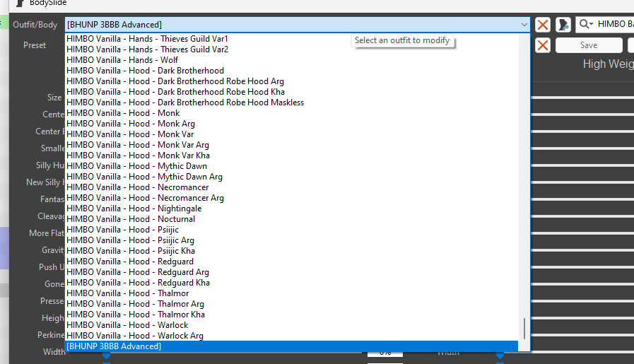Viewport: 634px width, 364px height.
Task: Click the search magnifier icon in filter box
Action: (x=586, y=24)
